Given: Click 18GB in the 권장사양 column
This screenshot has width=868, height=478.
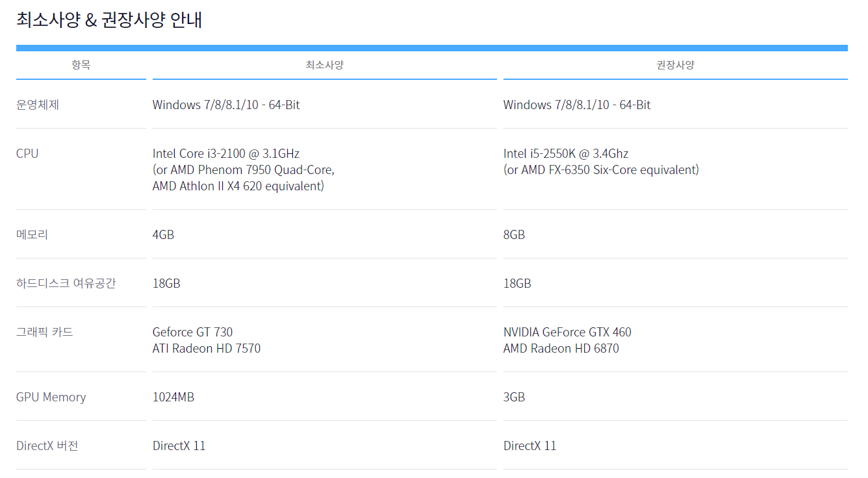Looking at the screenshot, I should coord(518,283).
